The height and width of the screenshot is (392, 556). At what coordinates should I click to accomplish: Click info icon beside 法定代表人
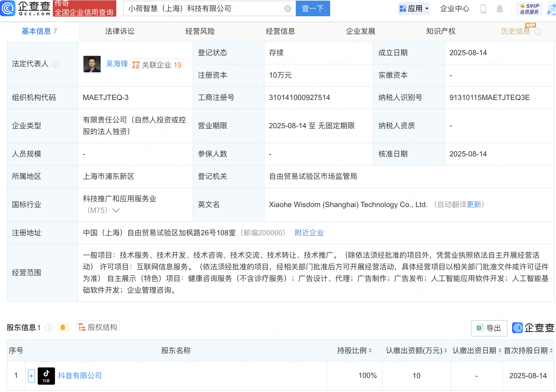56,64
